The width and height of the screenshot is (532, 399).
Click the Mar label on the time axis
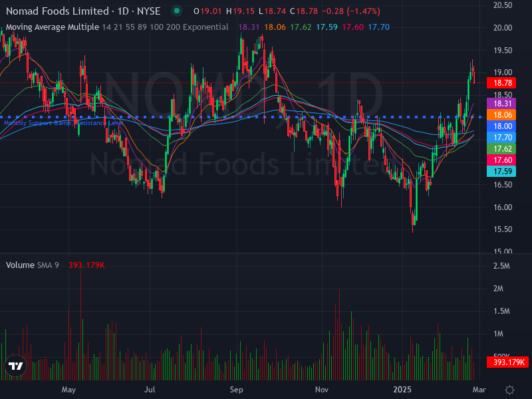[x=479, y=390]
